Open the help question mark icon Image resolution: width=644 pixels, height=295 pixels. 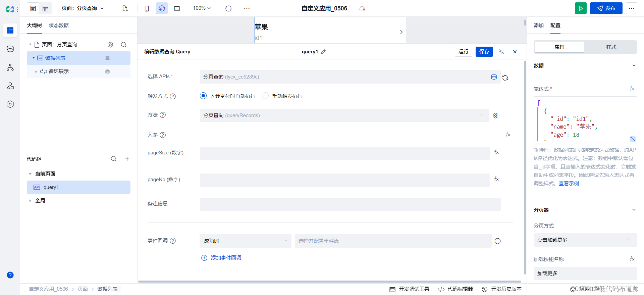(10, 275)
